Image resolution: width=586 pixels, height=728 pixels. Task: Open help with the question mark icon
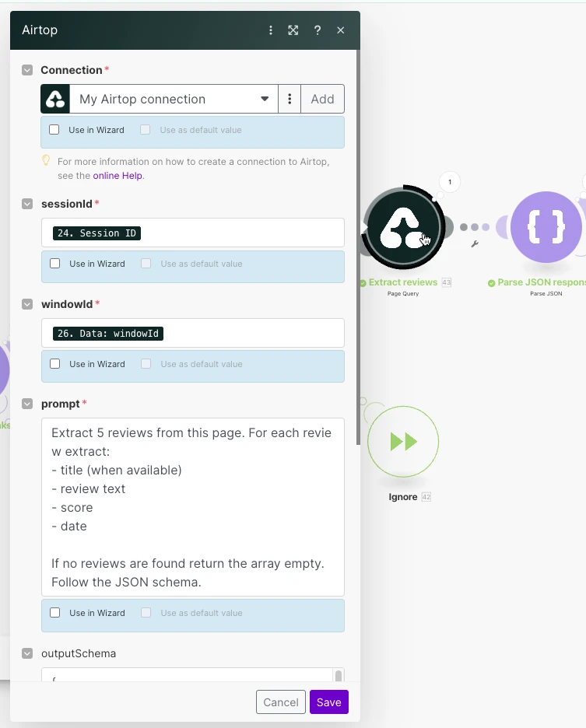(318, 30)
